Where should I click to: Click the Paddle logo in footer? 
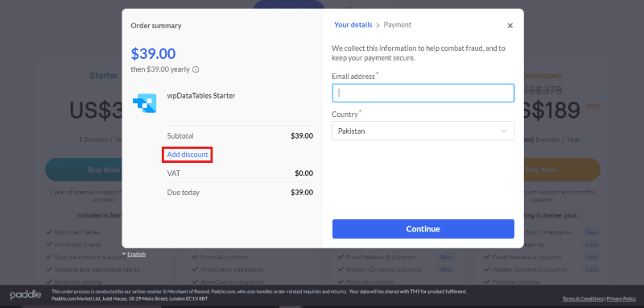coord(26,295)
